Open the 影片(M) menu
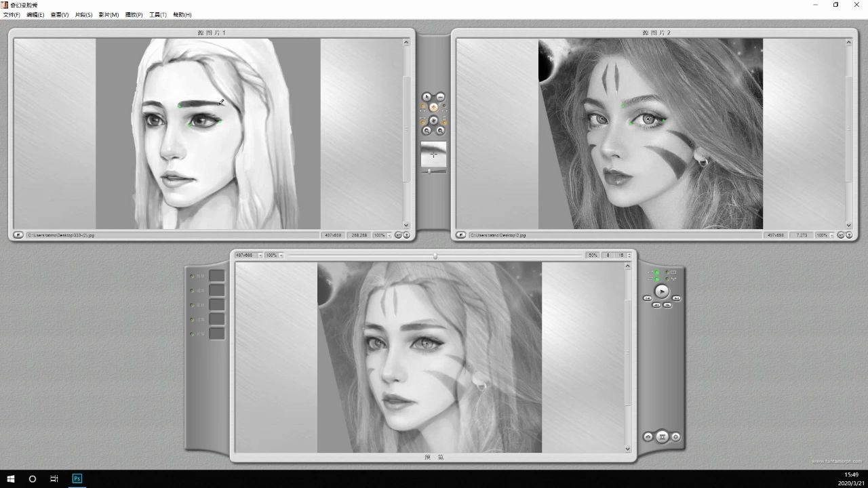 tap(108, 15)
